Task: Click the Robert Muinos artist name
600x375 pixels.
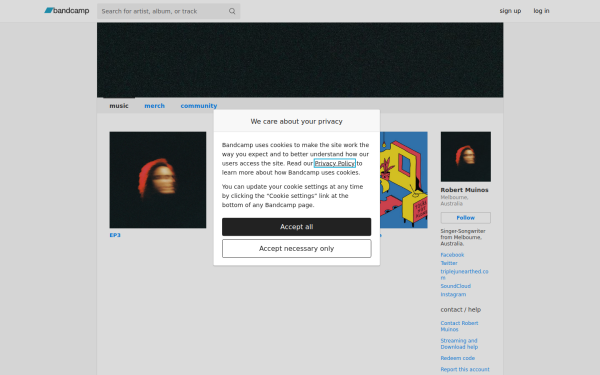Action: click(x=465, y=190)
